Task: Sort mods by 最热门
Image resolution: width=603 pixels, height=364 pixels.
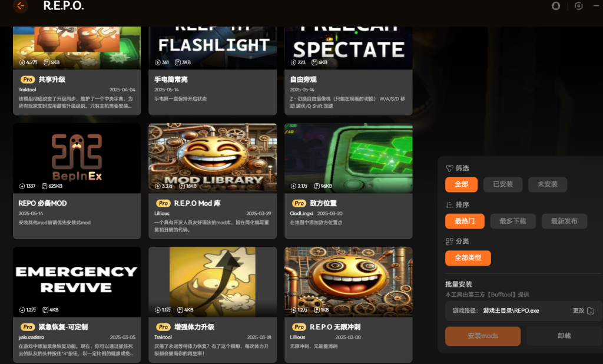Action: [x=465, y=221]
